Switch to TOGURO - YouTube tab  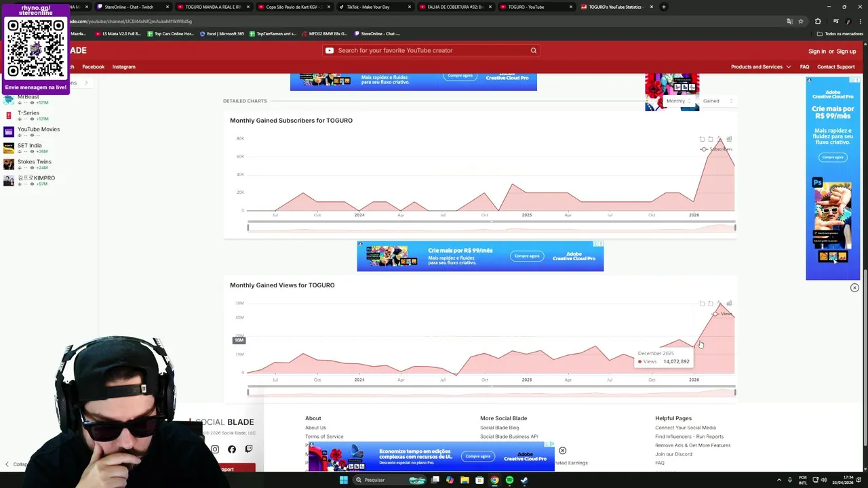tap(536, 7)
